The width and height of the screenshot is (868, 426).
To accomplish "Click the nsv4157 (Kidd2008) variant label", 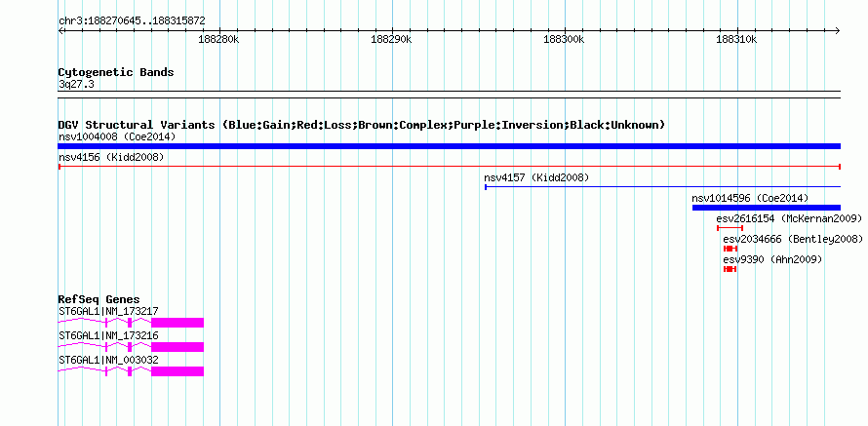I will 536,177.
